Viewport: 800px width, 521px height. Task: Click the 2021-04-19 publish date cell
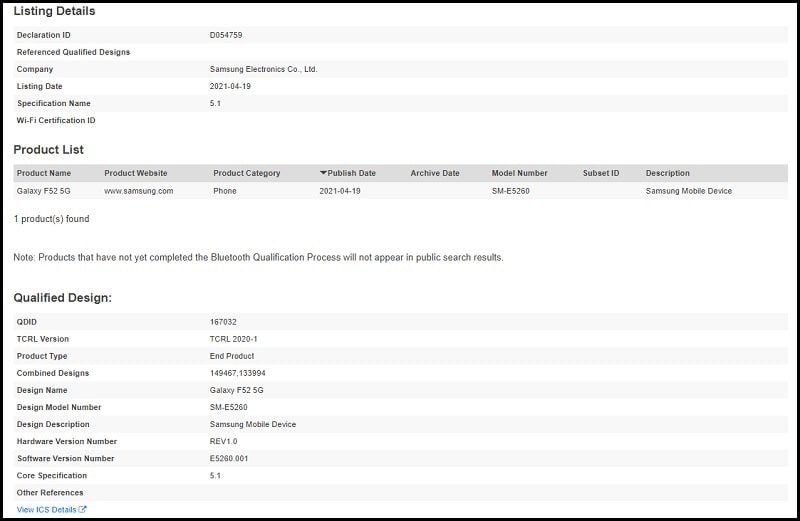pyautogui.click(x=340, y=191)
